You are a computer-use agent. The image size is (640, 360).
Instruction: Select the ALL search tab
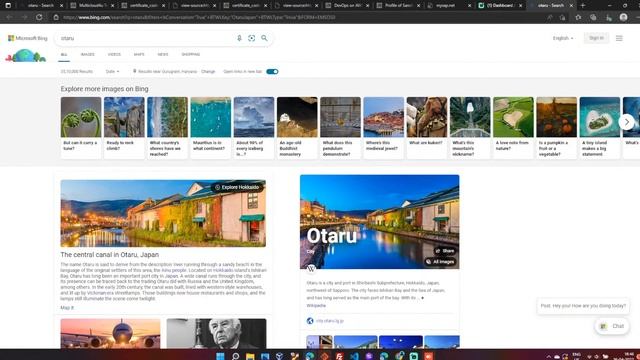coord(64,54)
